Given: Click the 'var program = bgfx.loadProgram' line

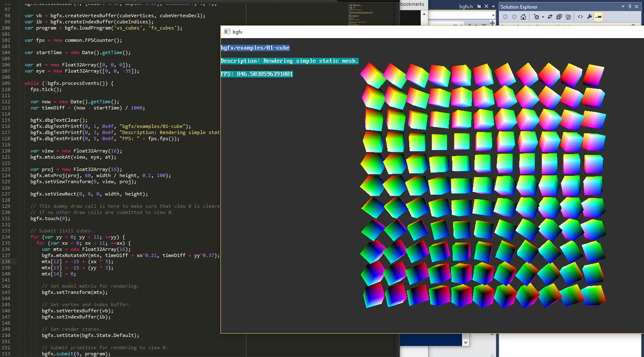Looking at the screenshot, I should (104, 28).
